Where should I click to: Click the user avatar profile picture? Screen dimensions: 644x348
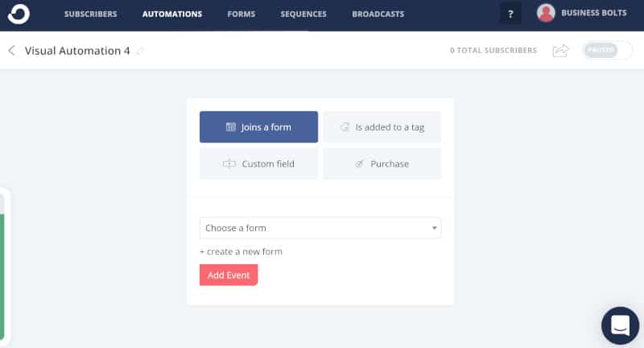(x=546, y=13)
